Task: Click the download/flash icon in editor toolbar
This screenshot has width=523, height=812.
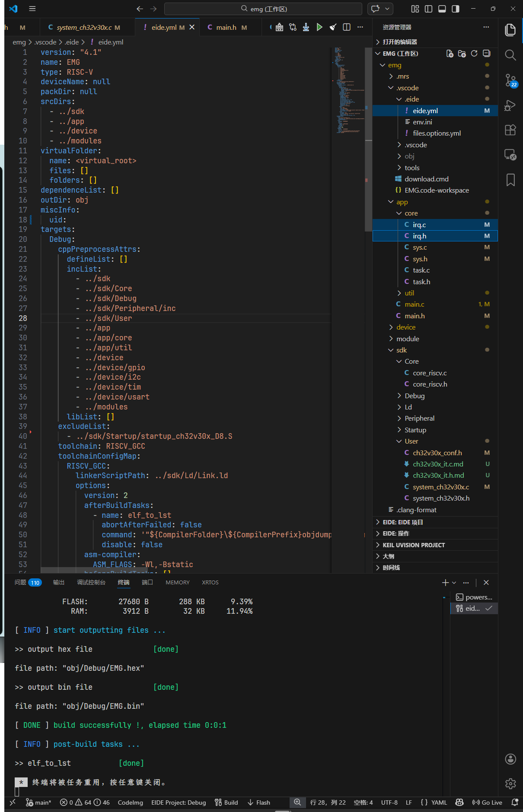Action: [x=306, y=27]
